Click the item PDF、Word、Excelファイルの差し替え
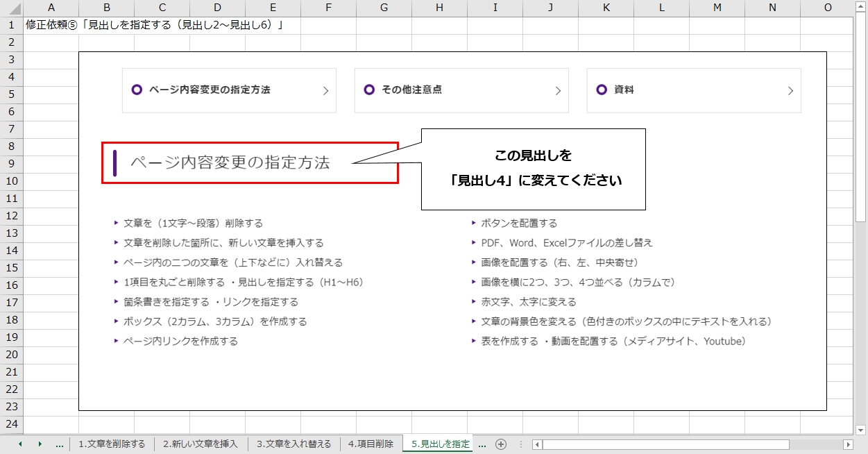The height and width of the screenshot is (454, 868). coord(567,243)
